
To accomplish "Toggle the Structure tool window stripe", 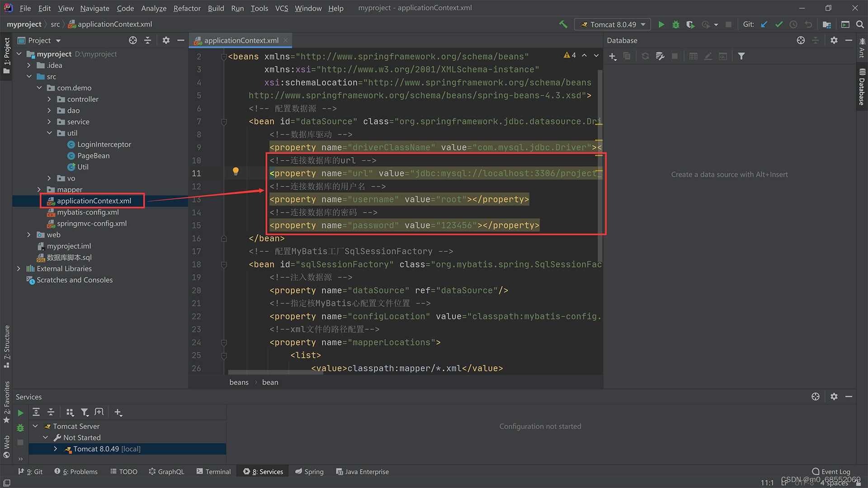I will tap(6, 346).
